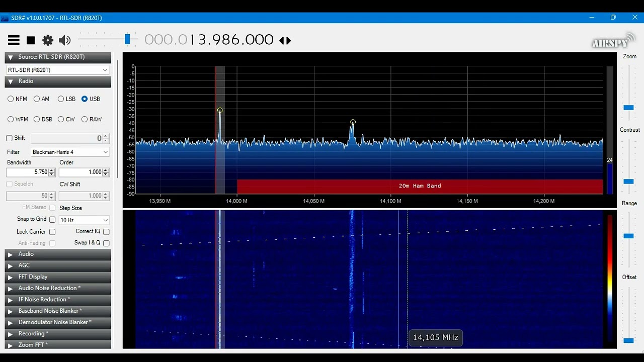Expand the IF Noise Reduction panel

[58, 300]
